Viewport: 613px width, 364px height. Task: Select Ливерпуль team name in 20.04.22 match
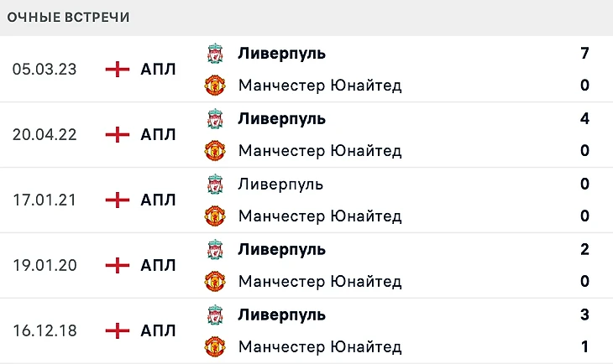(281, 119)
